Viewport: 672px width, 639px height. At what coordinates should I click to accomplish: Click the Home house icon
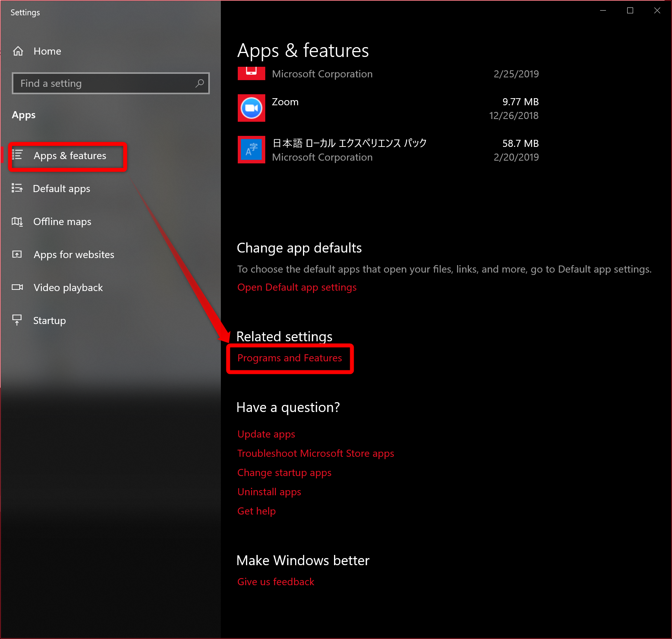[18, 51]
